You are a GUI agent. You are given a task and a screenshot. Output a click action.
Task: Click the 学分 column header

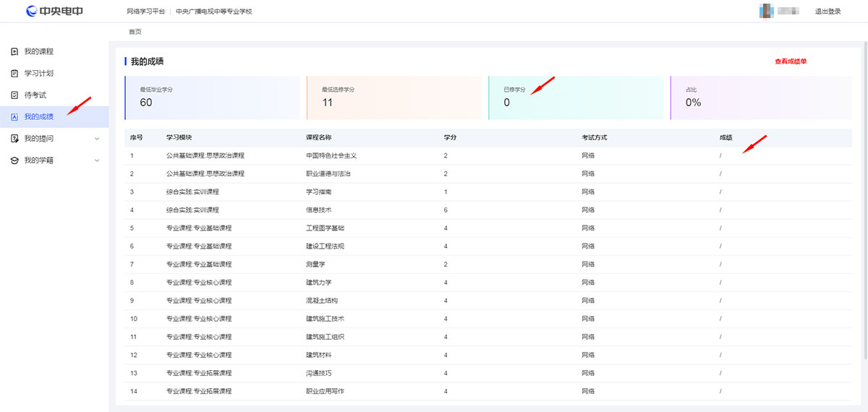coord(450,137)
